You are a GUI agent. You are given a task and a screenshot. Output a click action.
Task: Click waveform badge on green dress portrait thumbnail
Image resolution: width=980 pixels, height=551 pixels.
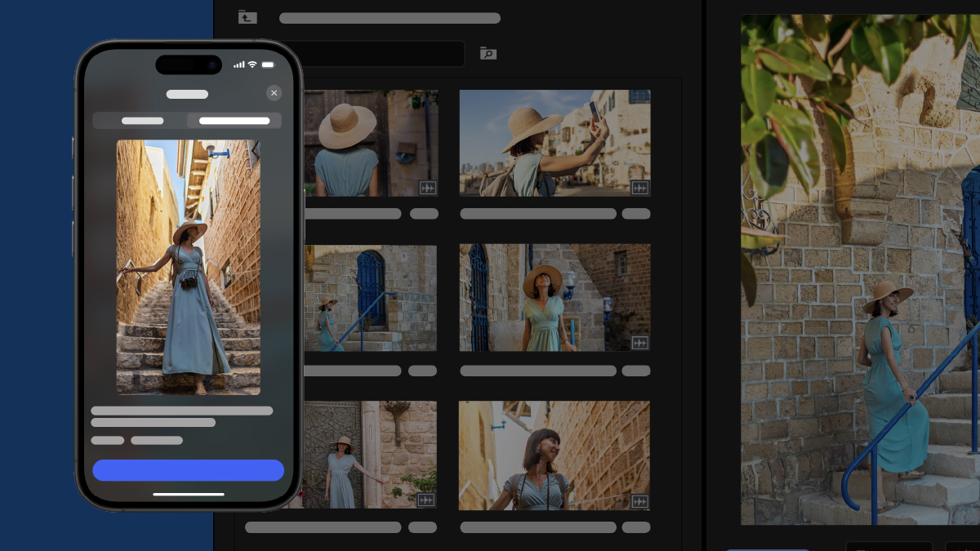pyautogui.click(x=639, y=343)
